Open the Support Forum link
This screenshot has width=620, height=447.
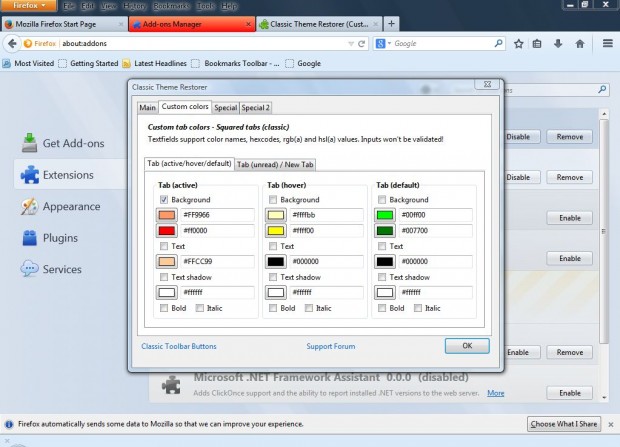(331, 346)
